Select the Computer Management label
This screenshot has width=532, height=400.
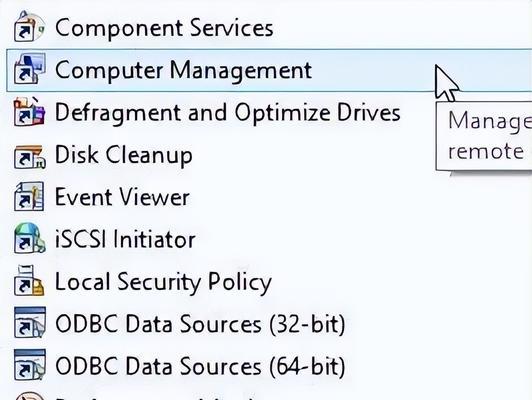[x=183, y=70]
